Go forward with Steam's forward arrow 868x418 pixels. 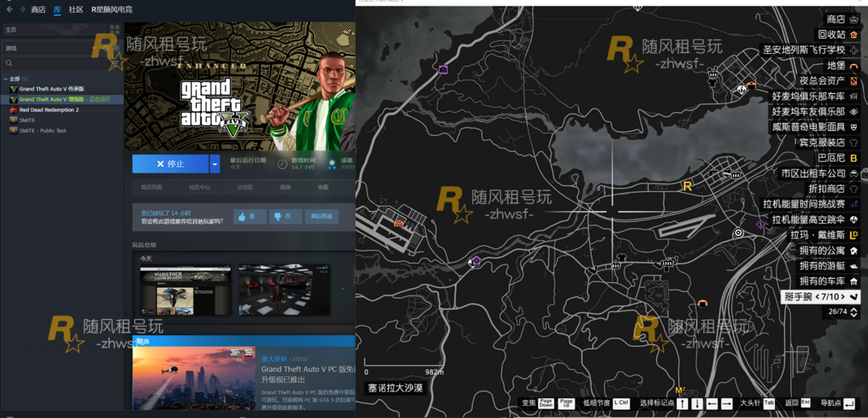(x=23, y=10)
